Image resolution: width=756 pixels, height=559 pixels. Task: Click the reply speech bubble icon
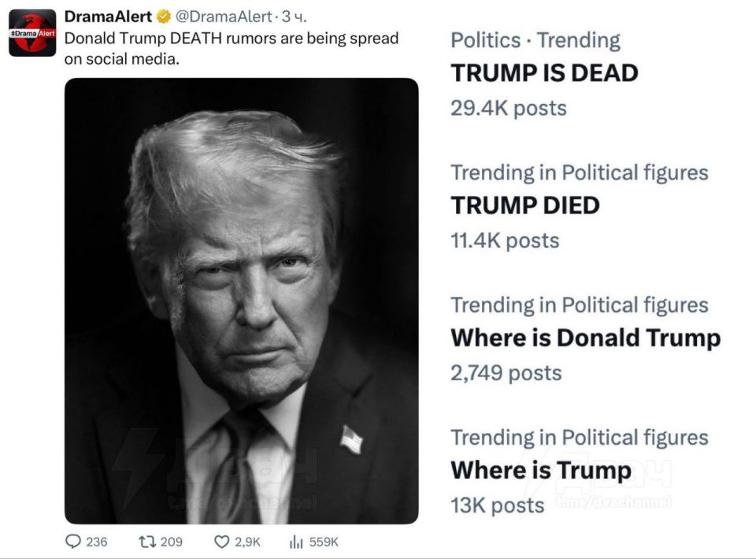(x=72, y=542)
